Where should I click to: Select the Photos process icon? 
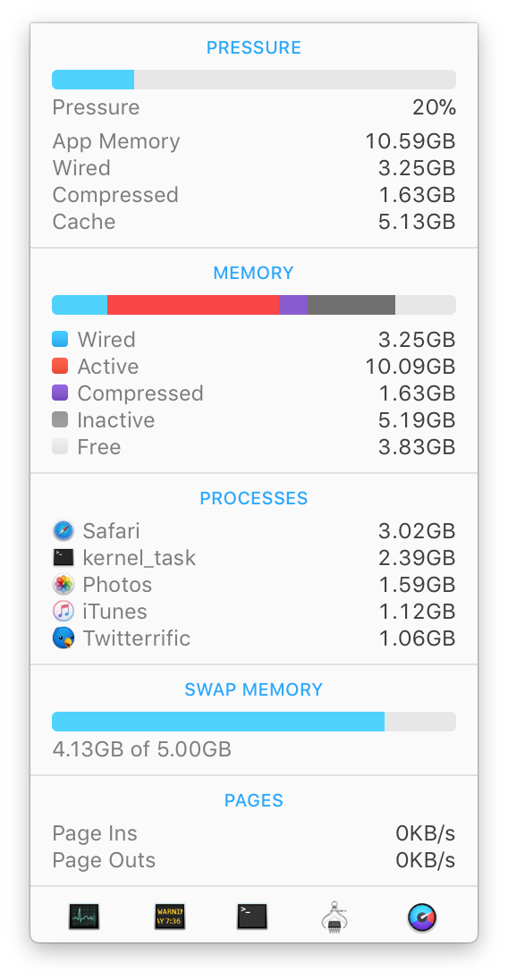coord(63,585)
